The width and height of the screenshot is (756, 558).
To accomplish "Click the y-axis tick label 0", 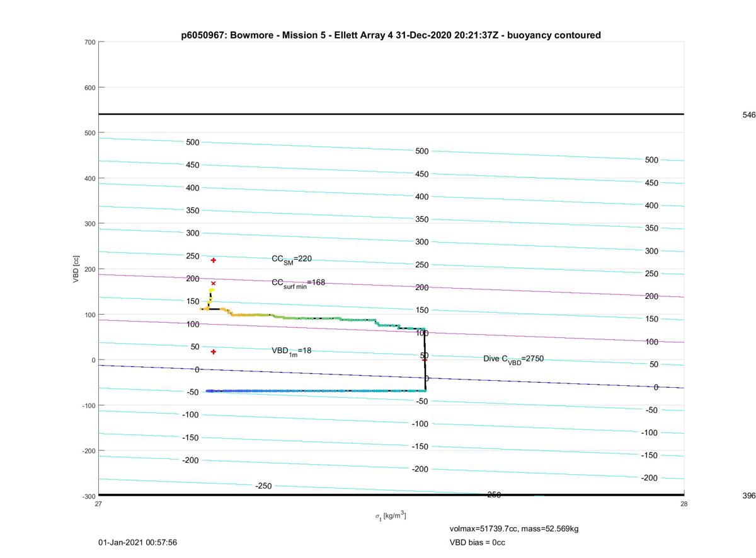I will click(93, 360).
